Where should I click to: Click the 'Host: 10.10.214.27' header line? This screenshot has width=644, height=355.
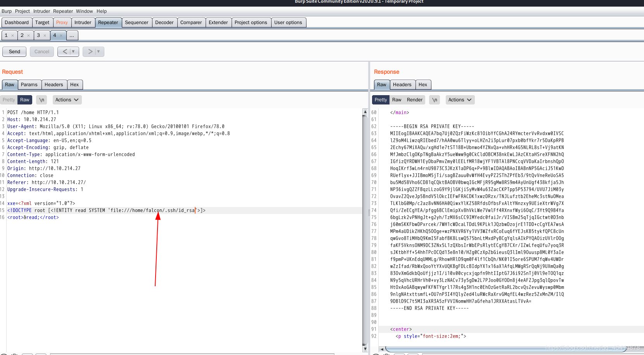pyautogui.click(x=32, y=120)
